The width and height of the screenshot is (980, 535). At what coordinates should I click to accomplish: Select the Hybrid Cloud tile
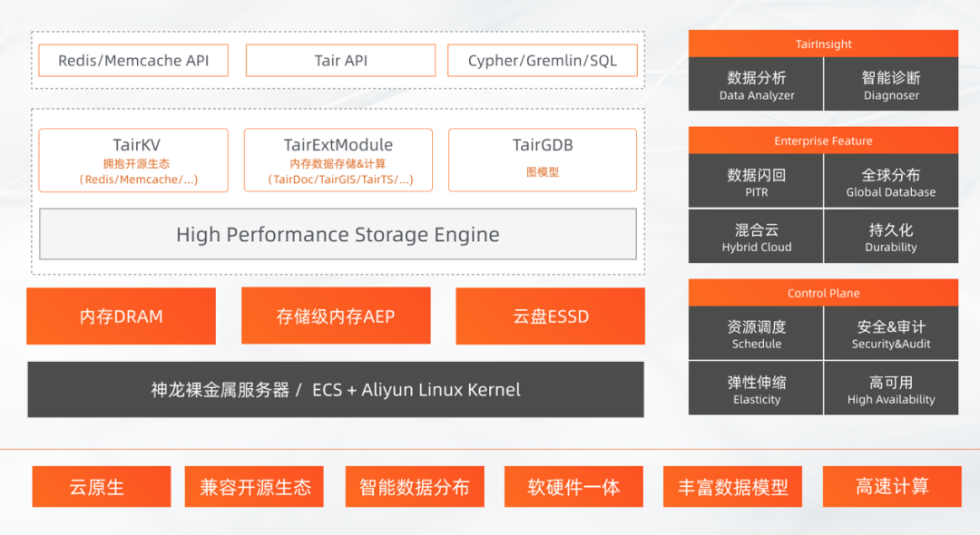pyautogui.click(x=756, y=237)
